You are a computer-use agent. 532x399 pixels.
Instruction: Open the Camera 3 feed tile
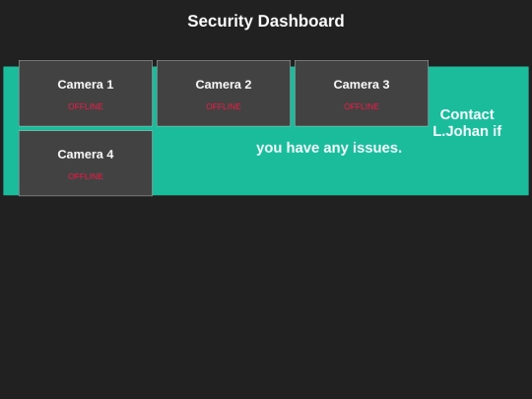[362, 94]
